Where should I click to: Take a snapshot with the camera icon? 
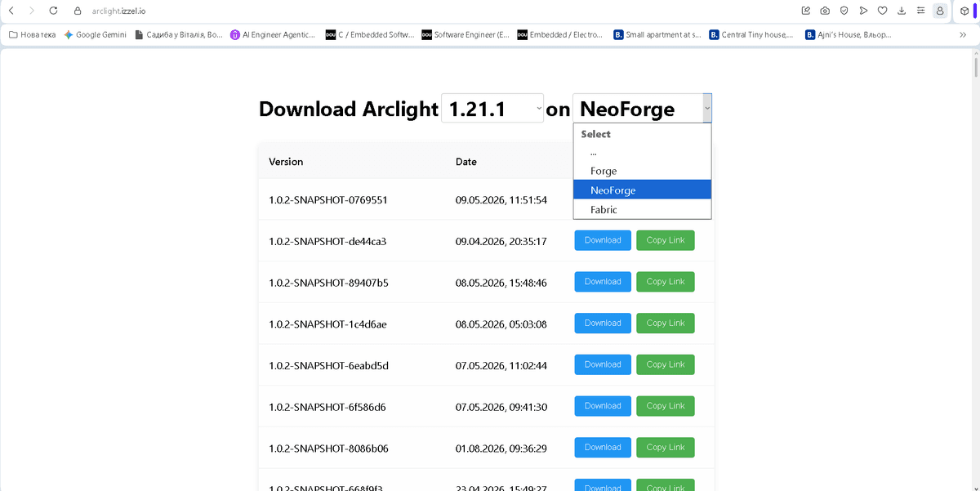pyautogui.click(x=825, y=11)
